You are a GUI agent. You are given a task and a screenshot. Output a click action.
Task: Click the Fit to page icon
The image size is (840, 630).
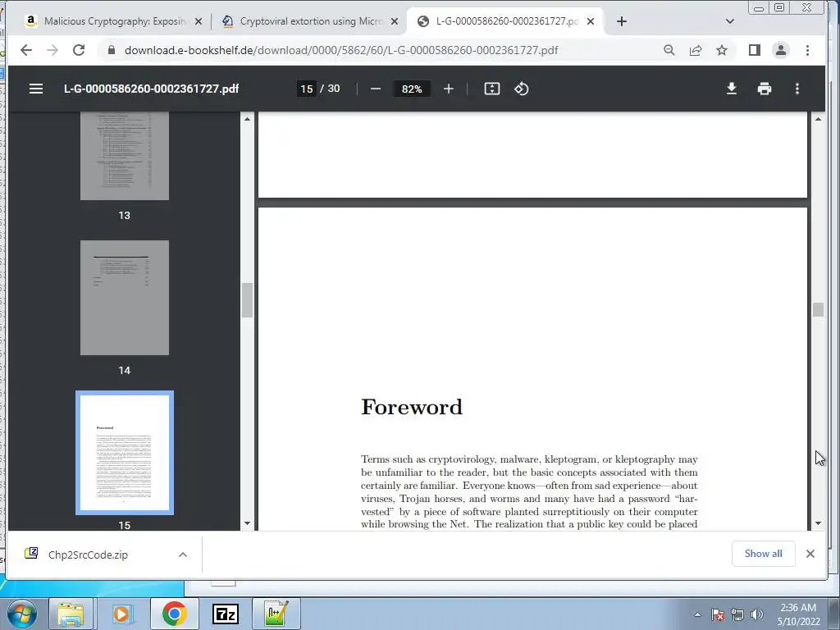(x=492, y=89)
